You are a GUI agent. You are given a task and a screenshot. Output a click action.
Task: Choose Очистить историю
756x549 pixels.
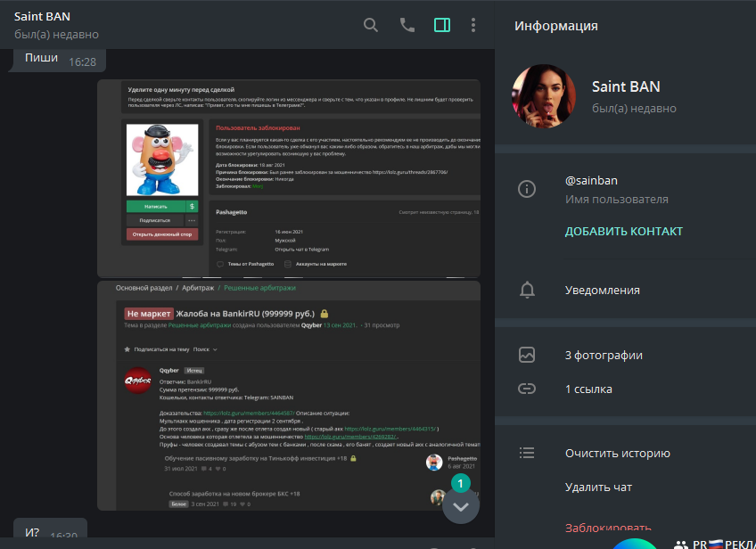pyautogui.click(x=618, y=453)
